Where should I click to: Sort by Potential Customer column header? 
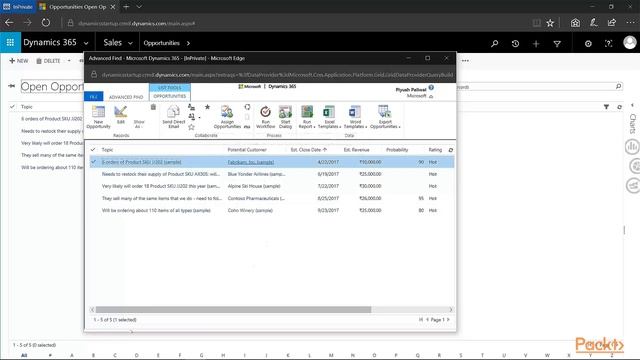(x=247, y=150)
